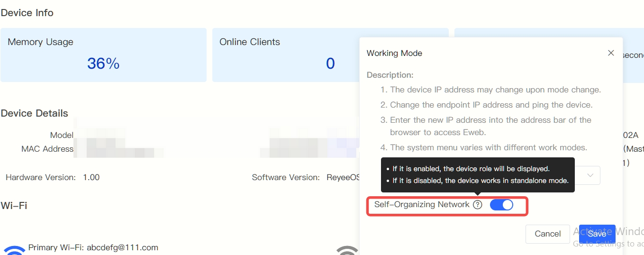
Task: Select the Online Clients card
Action: [284, 55]
